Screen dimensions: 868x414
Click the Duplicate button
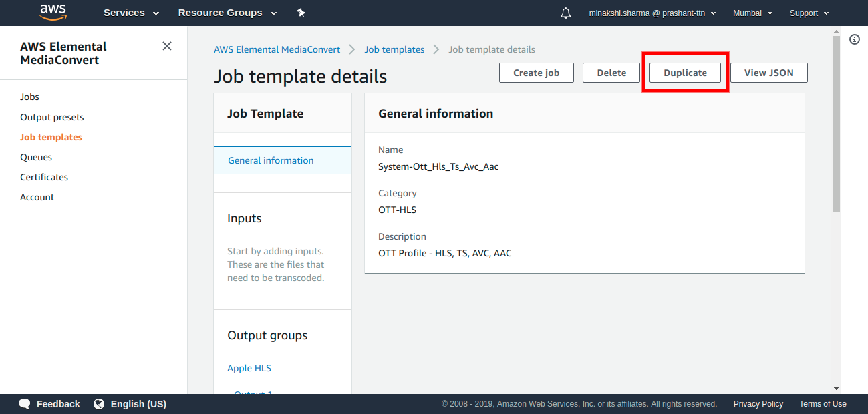click(x=685, y=73)
